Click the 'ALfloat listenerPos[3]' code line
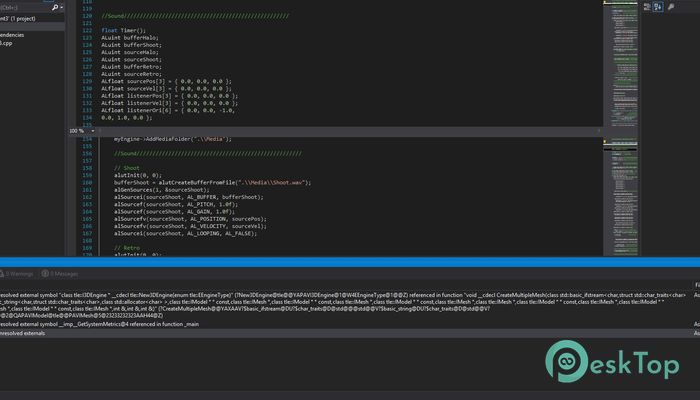700x400 pixels. pos(170,96)
